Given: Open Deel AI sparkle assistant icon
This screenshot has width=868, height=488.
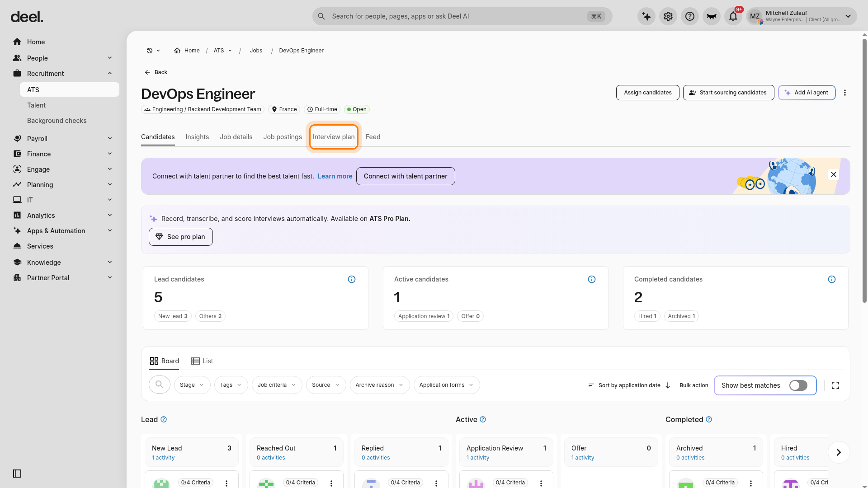Looking at the screenshot, I should (646, 17).
